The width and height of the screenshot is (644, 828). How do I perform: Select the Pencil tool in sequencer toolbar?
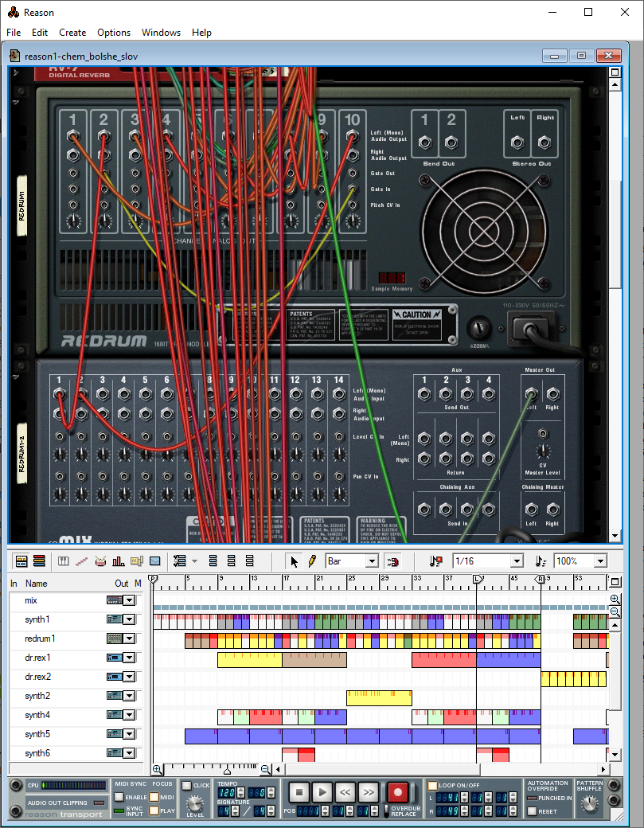(x=312, y=561)
